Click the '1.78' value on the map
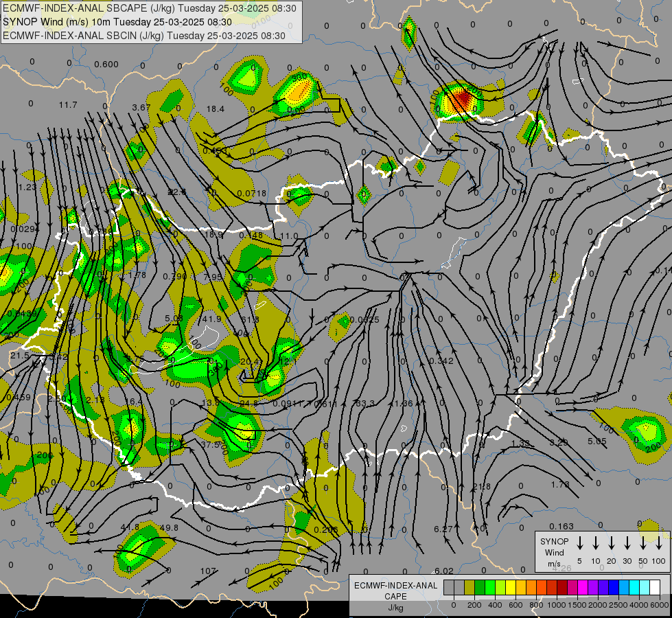 (x=137, y=275)
